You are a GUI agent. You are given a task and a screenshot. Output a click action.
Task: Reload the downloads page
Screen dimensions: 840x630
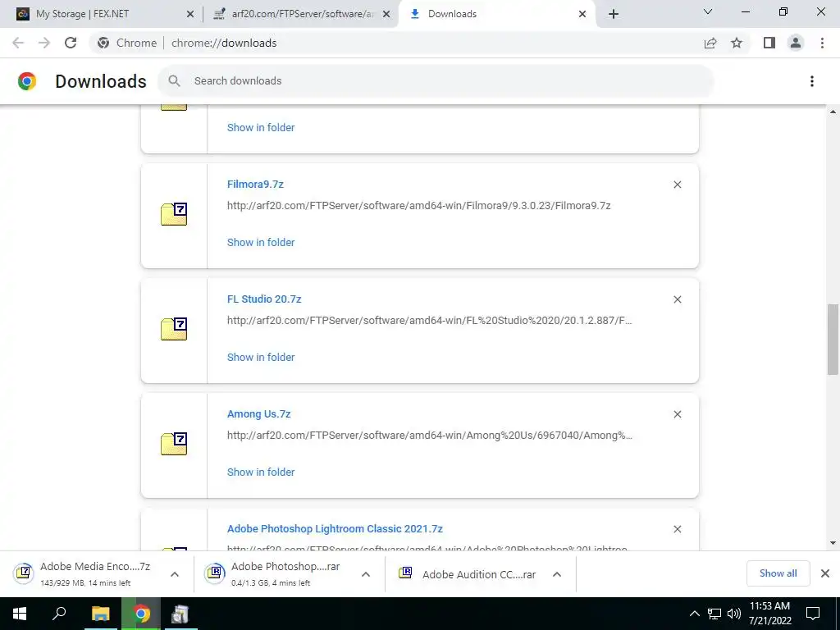point(71,43)
